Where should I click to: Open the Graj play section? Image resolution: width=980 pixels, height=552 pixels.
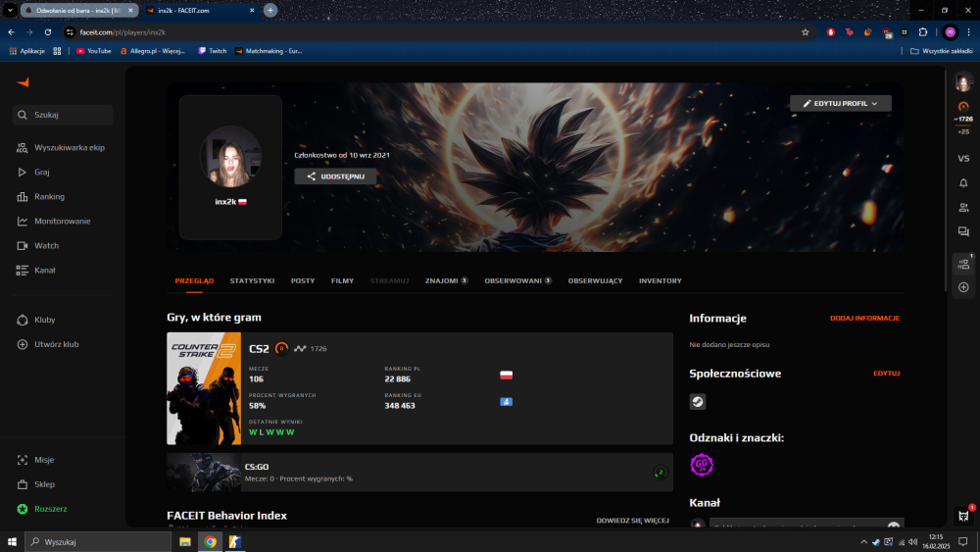tap(33, 172)
